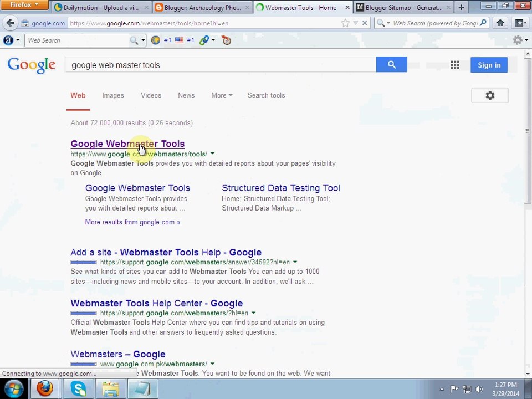532x399 pixels.
Task: Switch to the Blogger Sitemap Generator tab
Action: click(x=403, y=7)
